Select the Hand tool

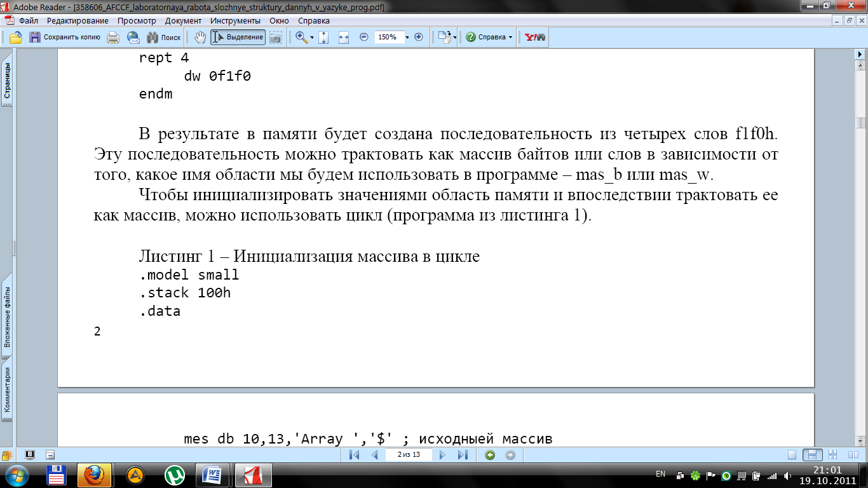pos(200,37)
